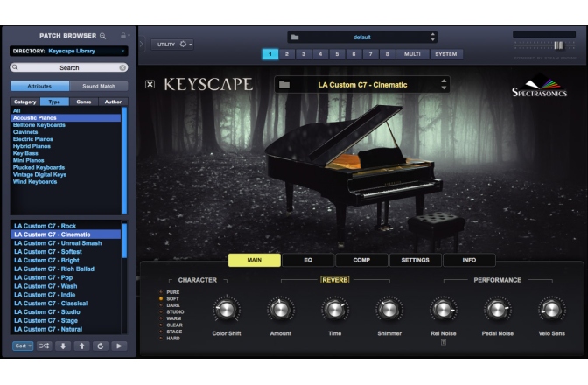
Task: Open the default multi name menu
Action: [x=362, y=37]
